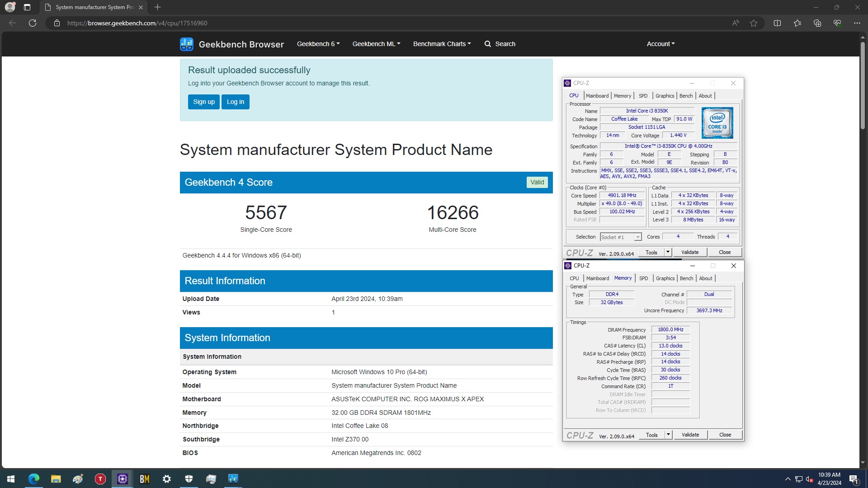Click the Multi-Core Score value 16266
This screenshot has width=868, height=488.
(453, 212)
